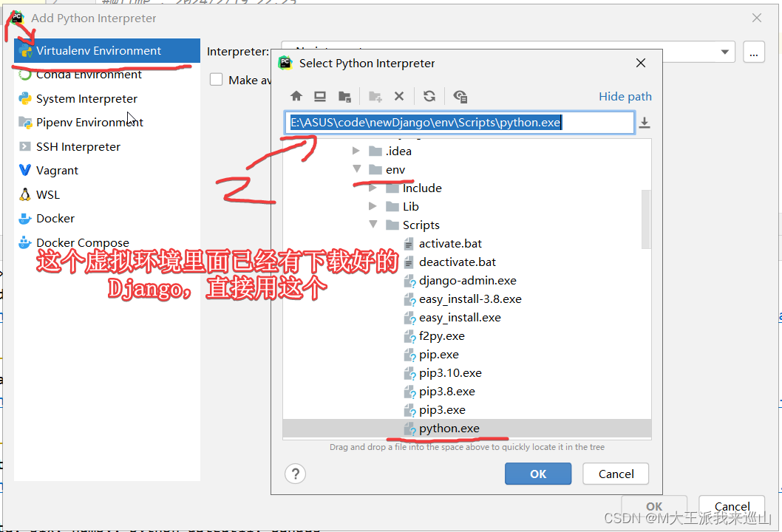Click the Home directory toolbar icon
The image size is (782, 532).
tap(296, 96)
